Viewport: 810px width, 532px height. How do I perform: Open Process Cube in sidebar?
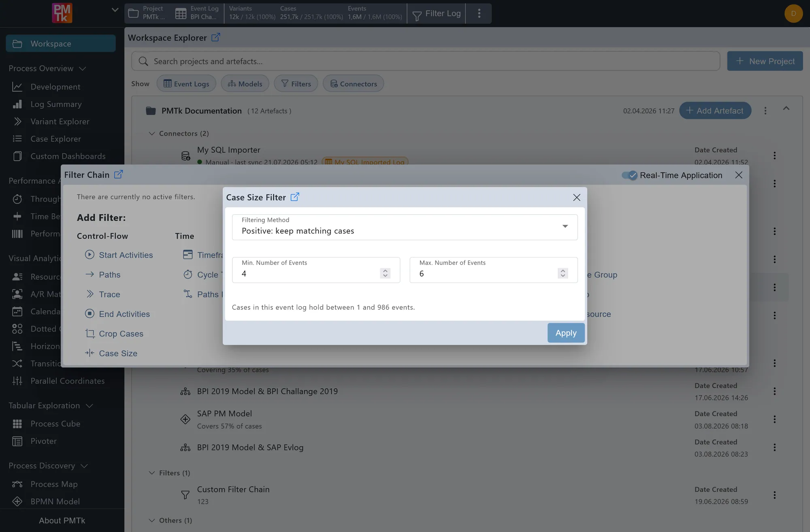pyautogui.click(x=55, y=424)
